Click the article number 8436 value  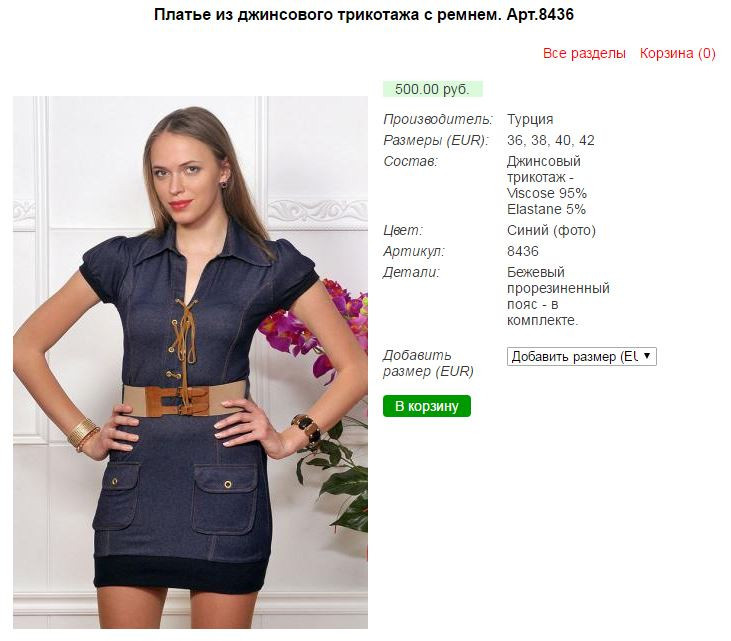pos(523,251)
